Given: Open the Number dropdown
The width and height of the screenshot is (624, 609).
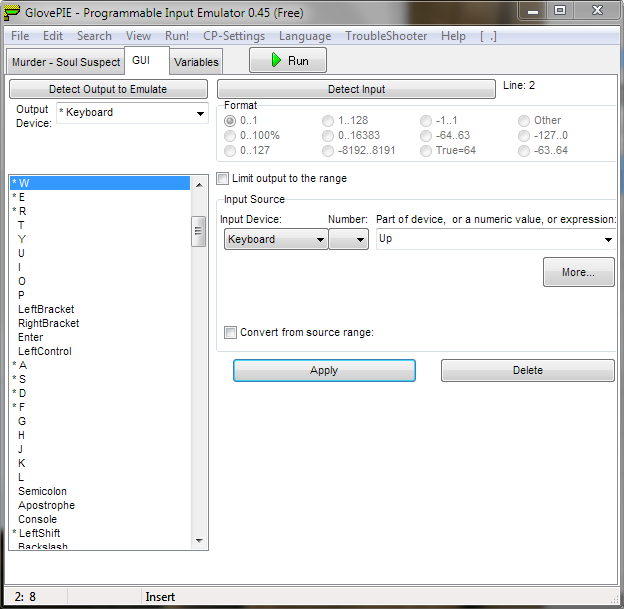Looking at the screenshot, I should coord(349,239).
